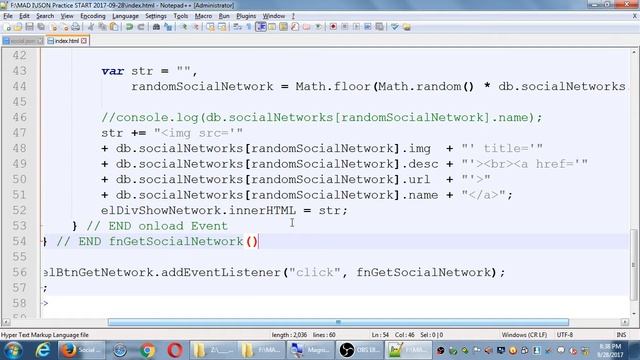Viewport: 640px width, 360px height.
Task: Switch to the index.html tab
Action: [x=67, y=41]
